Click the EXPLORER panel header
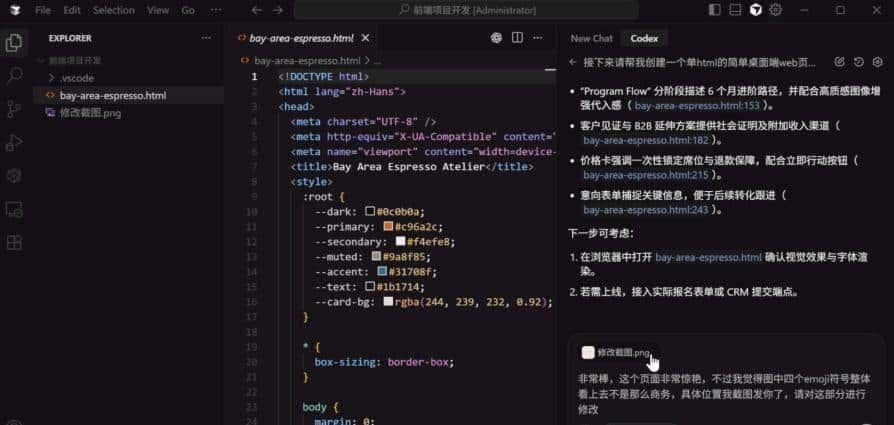Screen dimensions: 894x425 coord(70,38)
